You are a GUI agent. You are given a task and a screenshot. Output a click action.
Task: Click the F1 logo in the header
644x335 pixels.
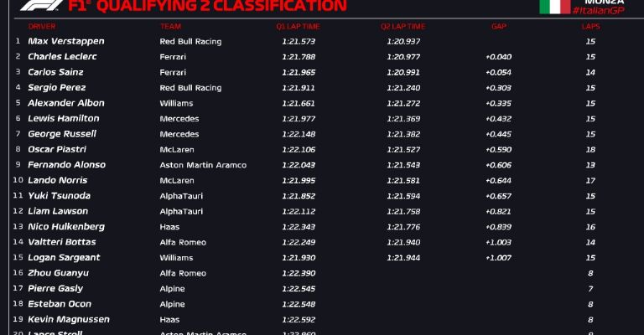point(38,5)
